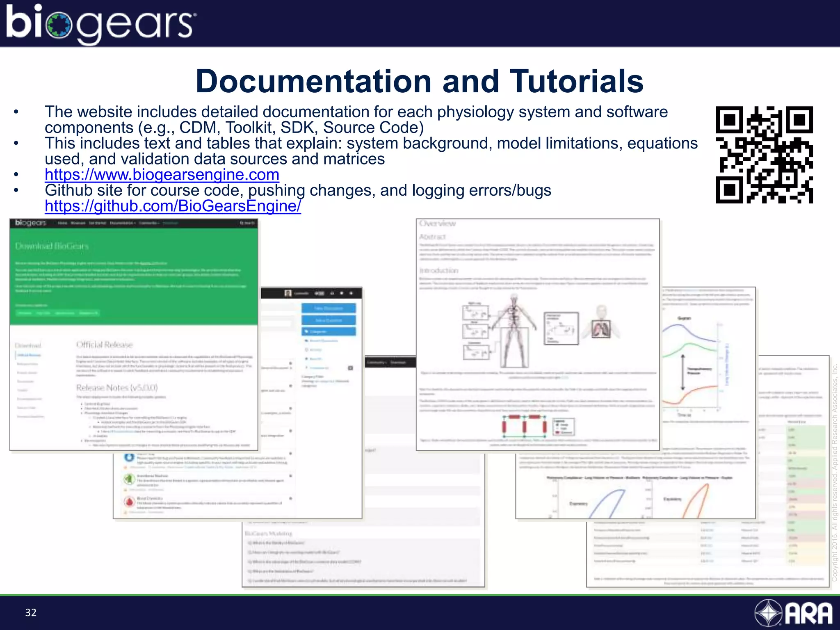
Task: Click the 'Abstract' heading in overview screenshot
Action: tap(432, 237)
